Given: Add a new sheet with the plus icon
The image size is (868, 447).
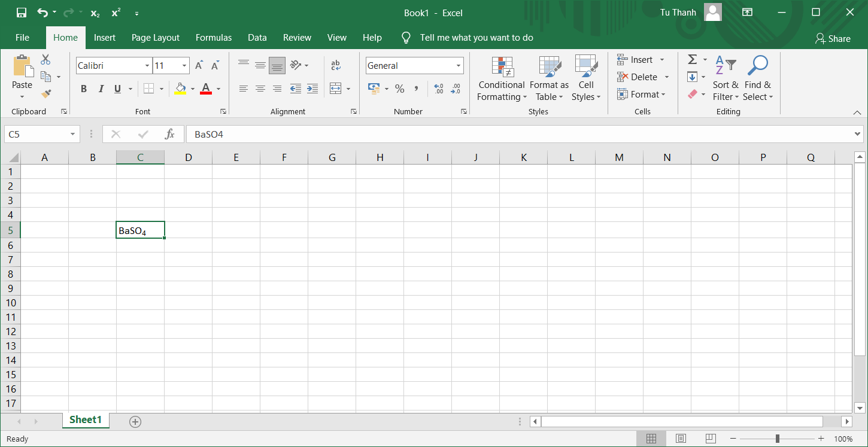Looking at the screenshot, I should coord(135,421).
